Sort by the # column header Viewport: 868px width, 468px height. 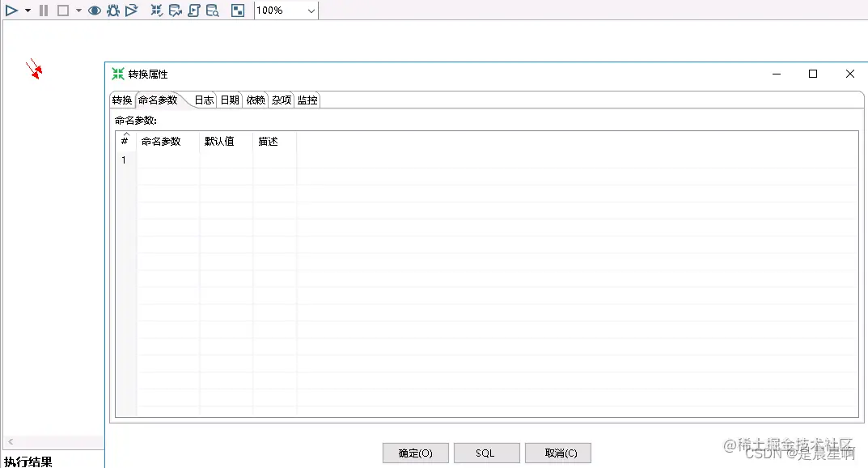[125, 141]
